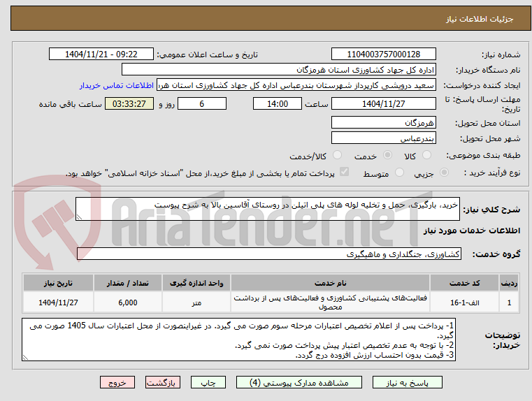Click the بازگشت back button
Viewport: 532px width, 401px height.
[162, 382]
